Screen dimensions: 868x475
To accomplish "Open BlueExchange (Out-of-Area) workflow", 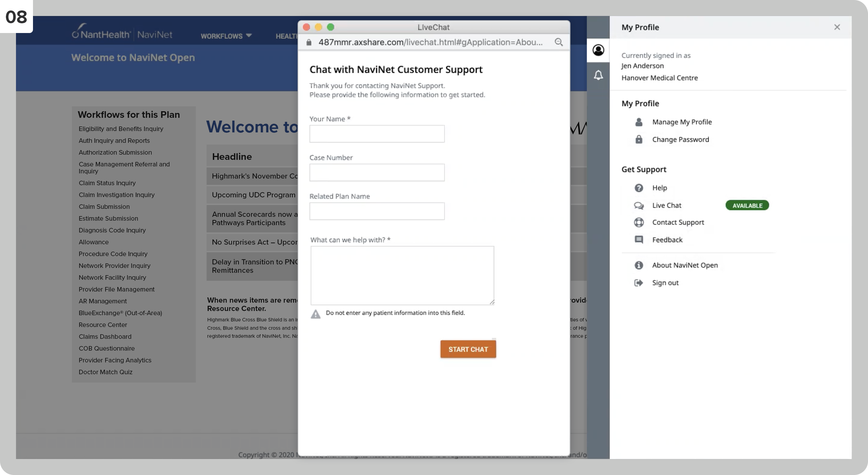I will pos(120,313).
